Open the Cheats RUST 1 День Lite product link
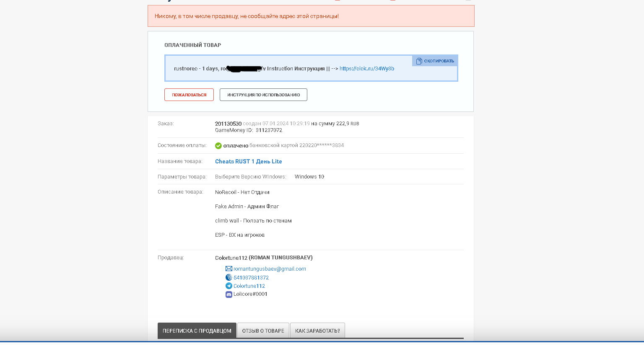 point(248,161)
